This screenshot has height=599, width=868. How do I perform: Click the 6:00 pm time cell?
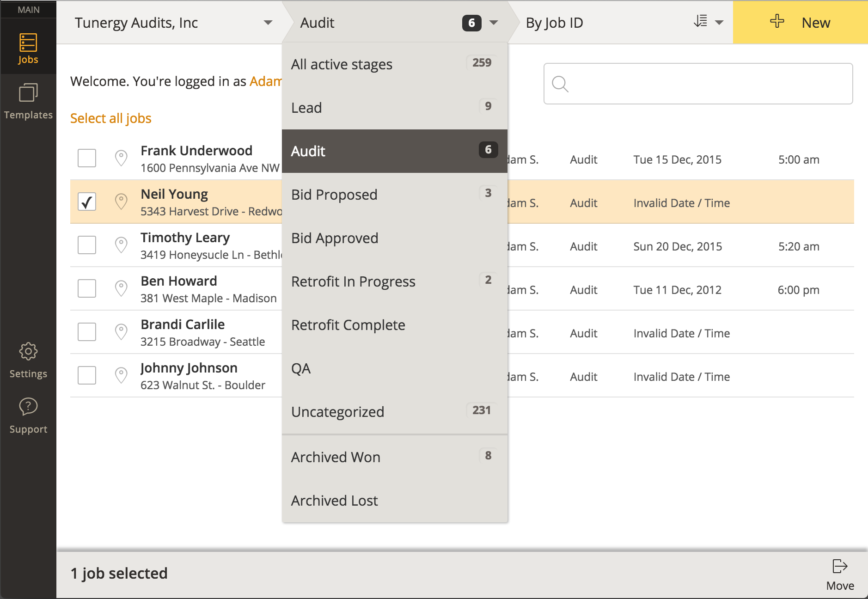[x=799, y=290]
